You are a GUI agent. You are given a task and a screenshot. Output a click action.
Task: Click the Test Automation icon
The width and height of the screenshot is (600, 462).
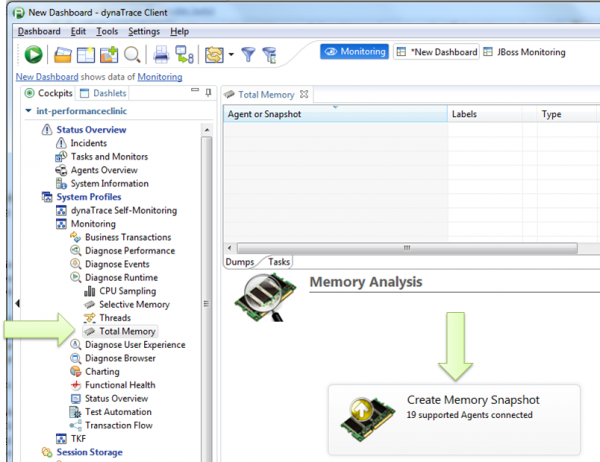(75, 412)
